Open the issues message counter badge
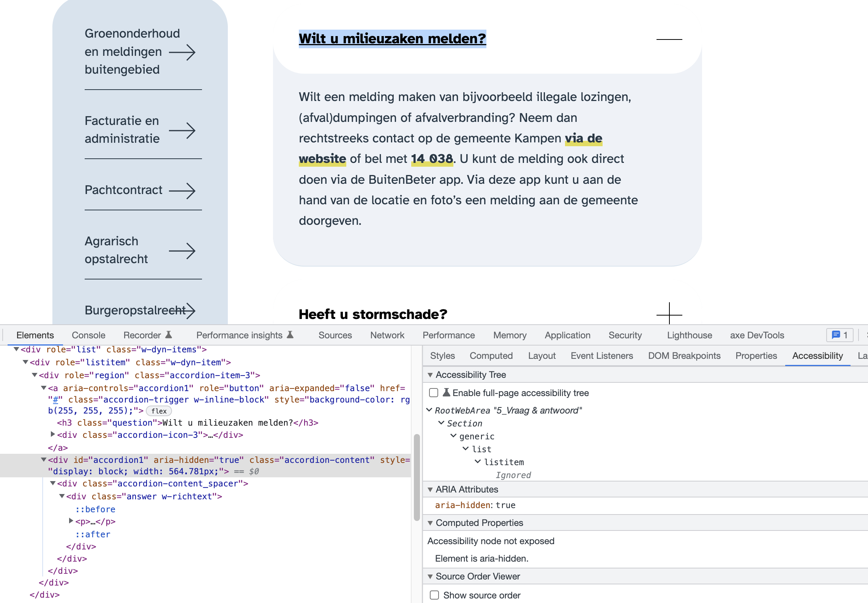 [840, 335]
